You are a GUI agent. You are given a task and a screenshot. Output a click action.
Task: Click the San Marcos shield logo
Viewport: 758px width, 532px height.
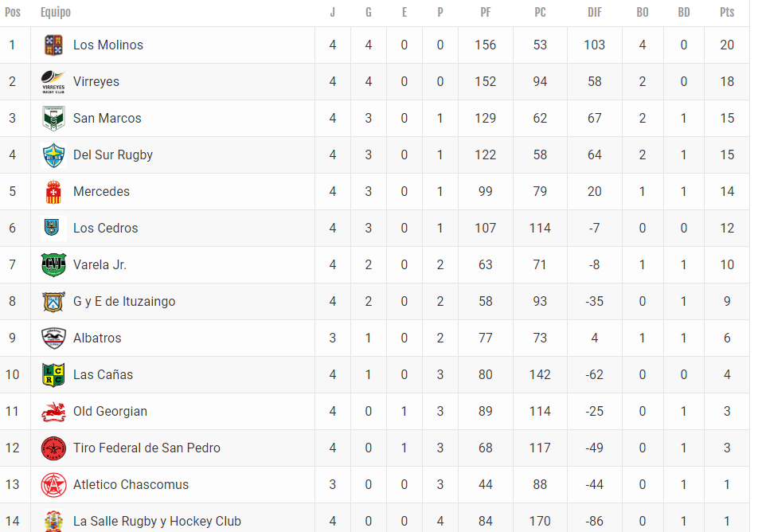point(53,119)
